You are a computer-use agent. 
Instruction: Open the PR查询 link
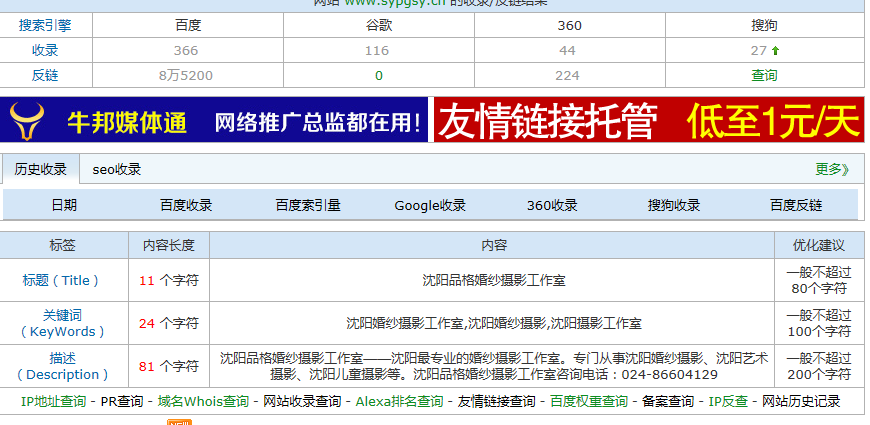(122, 401)
